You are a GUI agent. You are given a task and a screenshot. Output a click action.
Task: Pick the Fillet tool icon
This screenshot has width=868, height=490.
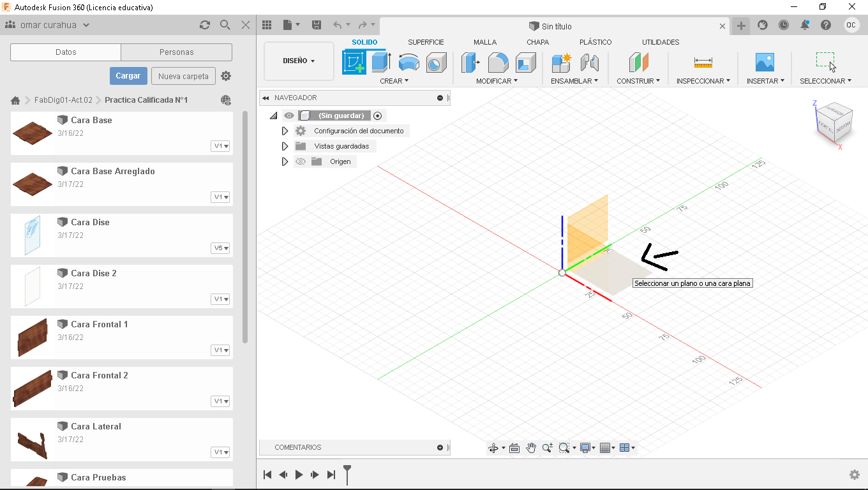[x=498, y=63]
